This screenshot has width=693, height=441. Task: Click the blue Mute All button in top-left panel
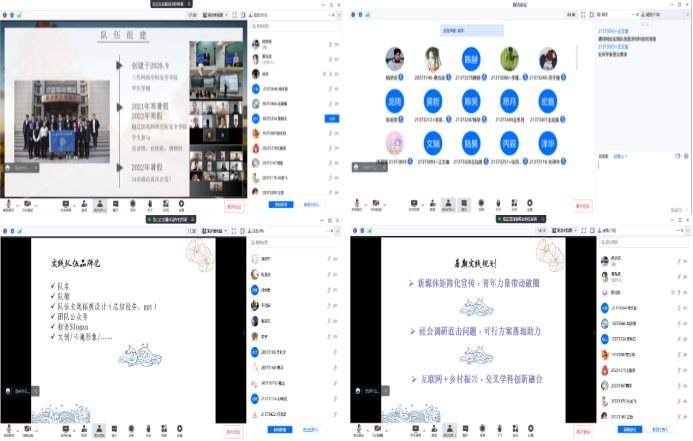(281, 203)
